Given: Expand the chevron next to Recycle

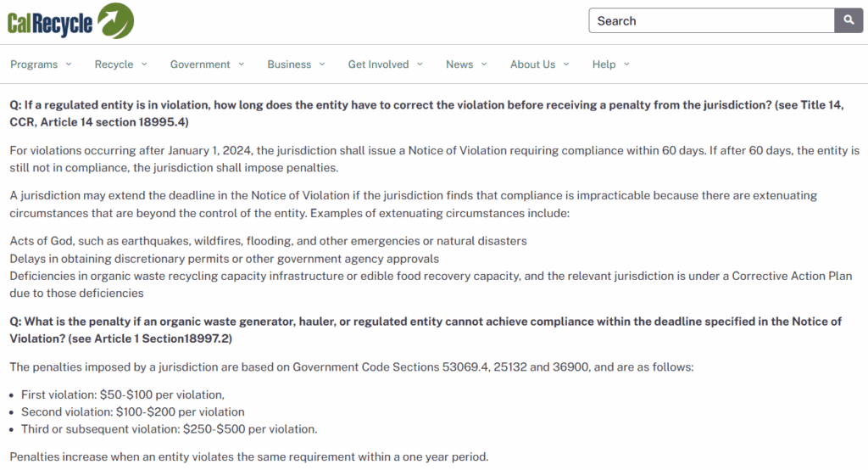Looking at the screenshot, I should pos(144,64).
